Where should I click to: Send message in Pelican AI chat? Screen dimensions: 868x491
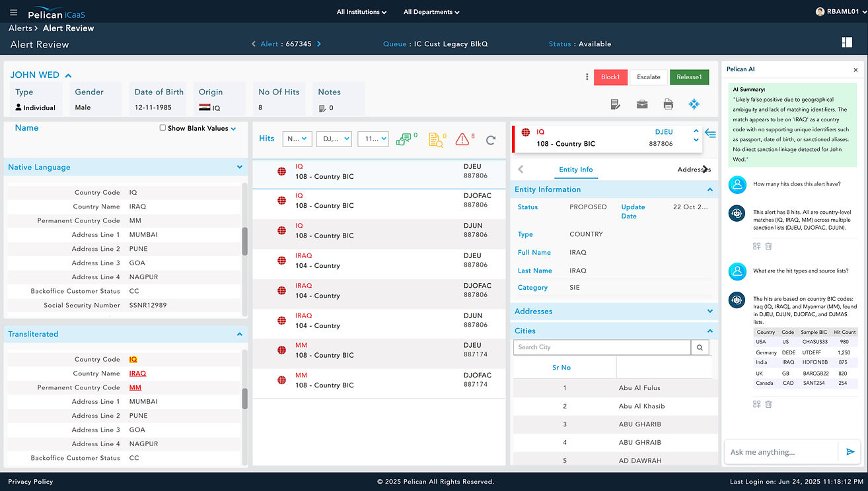tap(850, 452)
